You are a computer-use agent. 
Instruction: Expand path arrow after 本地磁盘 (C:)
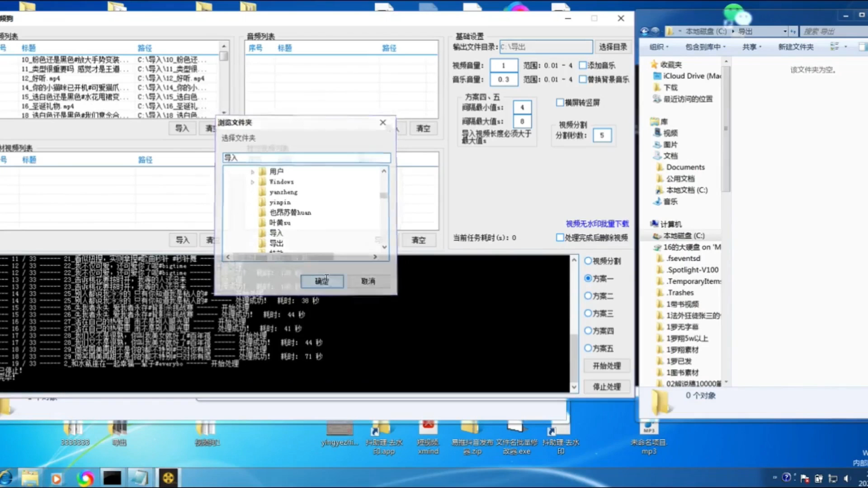coord(733,31)
